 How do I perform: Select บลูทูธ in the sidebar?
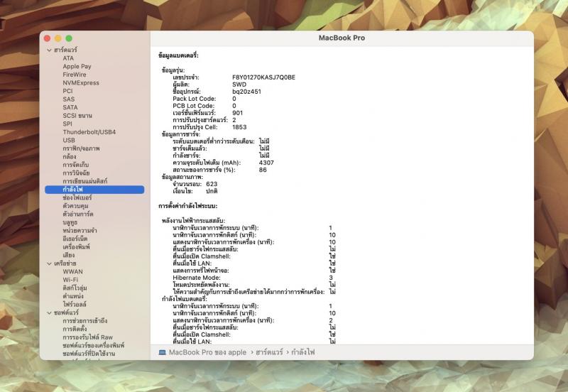(70, 222)
